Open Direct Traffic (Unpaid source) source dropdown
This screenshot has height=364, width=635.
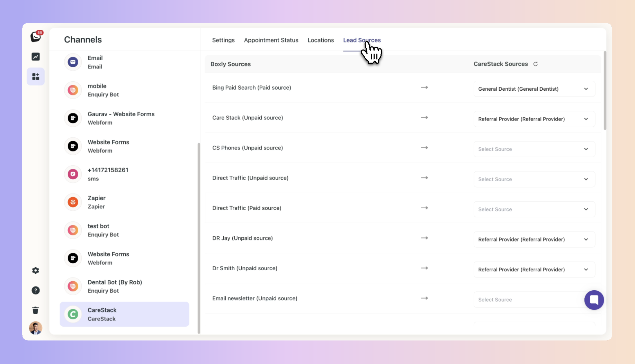click(534, 179)
